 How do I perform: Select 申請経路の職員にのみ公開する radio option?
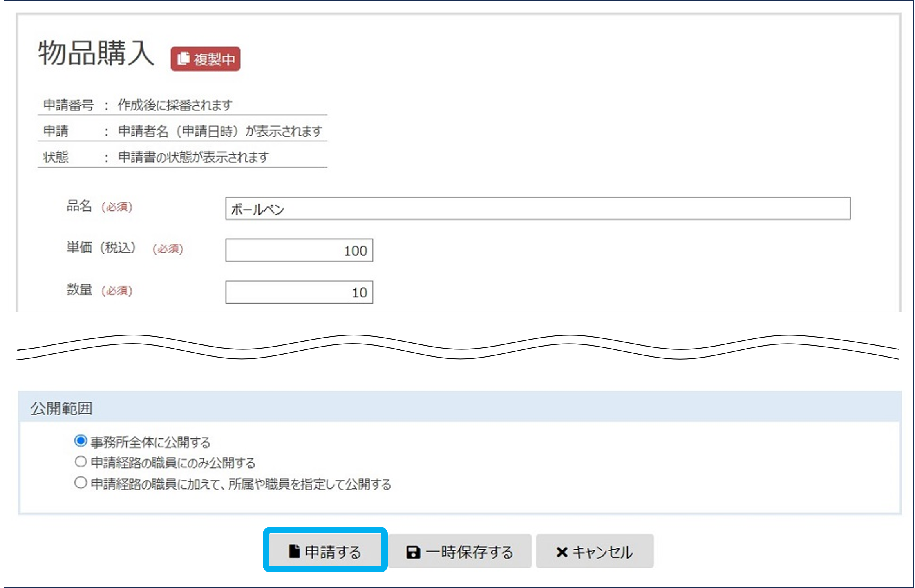pyautogui.click(x=81, y=462)
